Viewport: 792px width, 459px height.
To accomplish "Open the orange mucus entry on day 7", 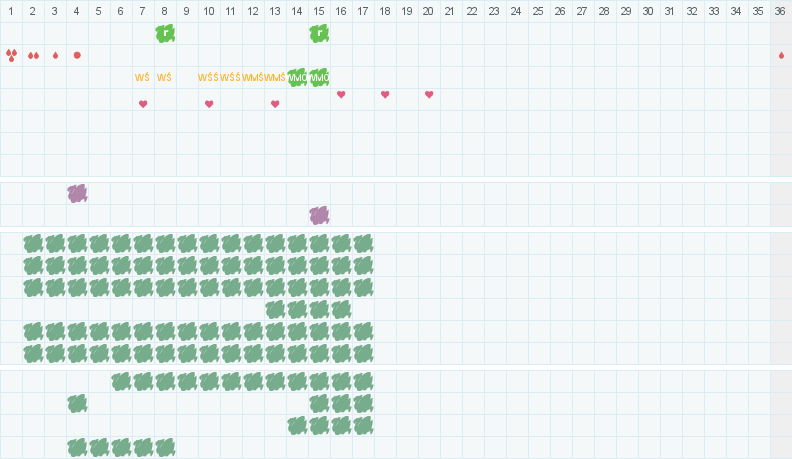I will pyautogui.click(x=143, y=77).
